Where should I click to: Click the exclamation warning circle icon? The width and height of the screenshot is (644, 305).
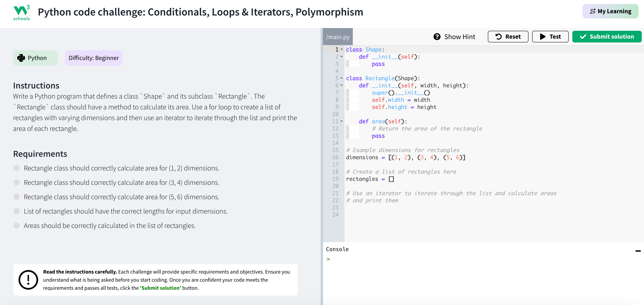point(28,280)
